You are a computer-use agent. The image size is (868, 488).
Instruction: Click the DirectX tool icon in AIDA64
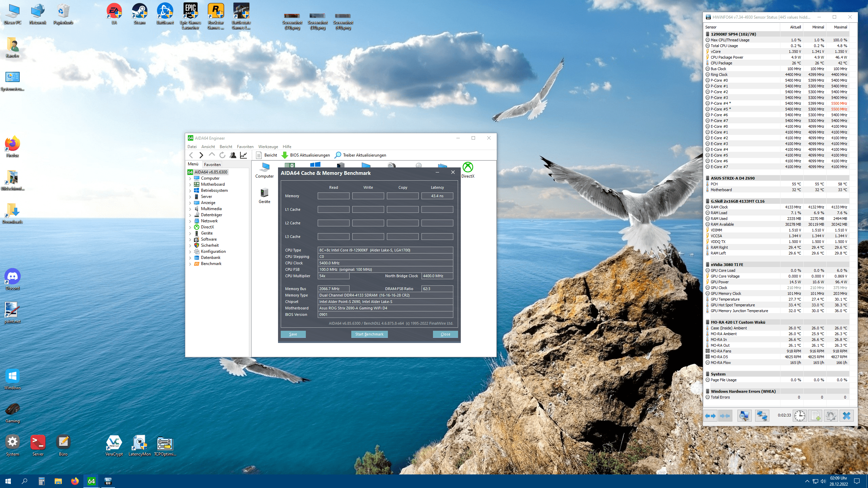(468, 167)
